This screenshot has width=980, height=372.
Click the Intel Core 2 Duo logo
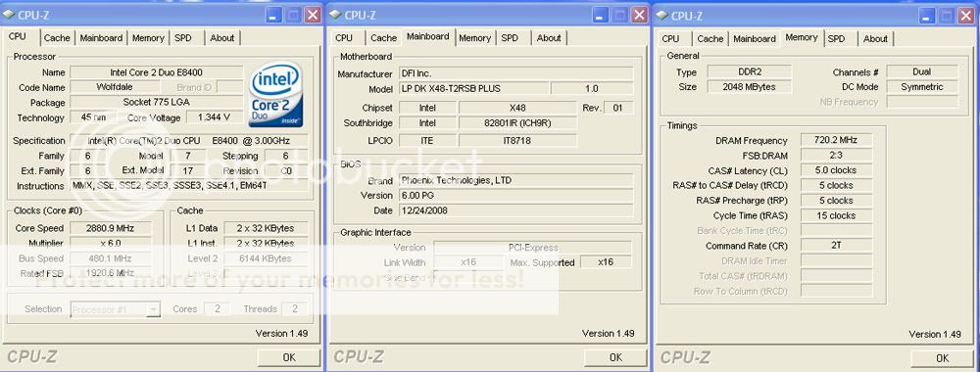[x=276, y=95]
